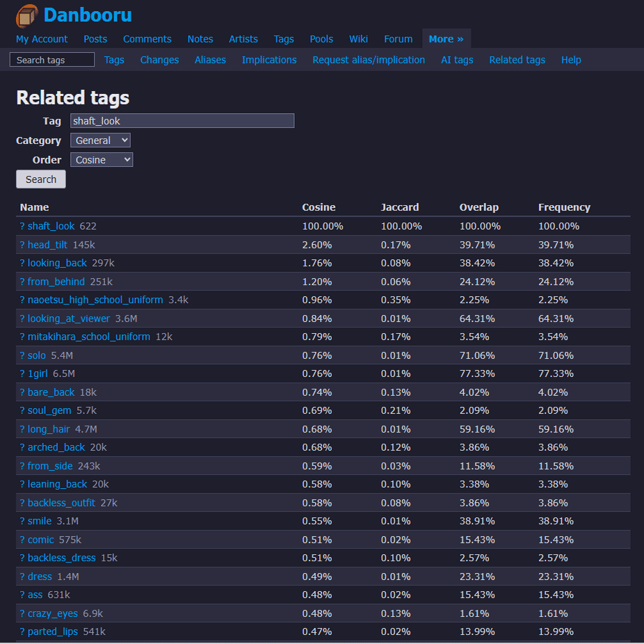
Task: Open wiki question mark for crazy_eyes
Action: pos(22,613)
